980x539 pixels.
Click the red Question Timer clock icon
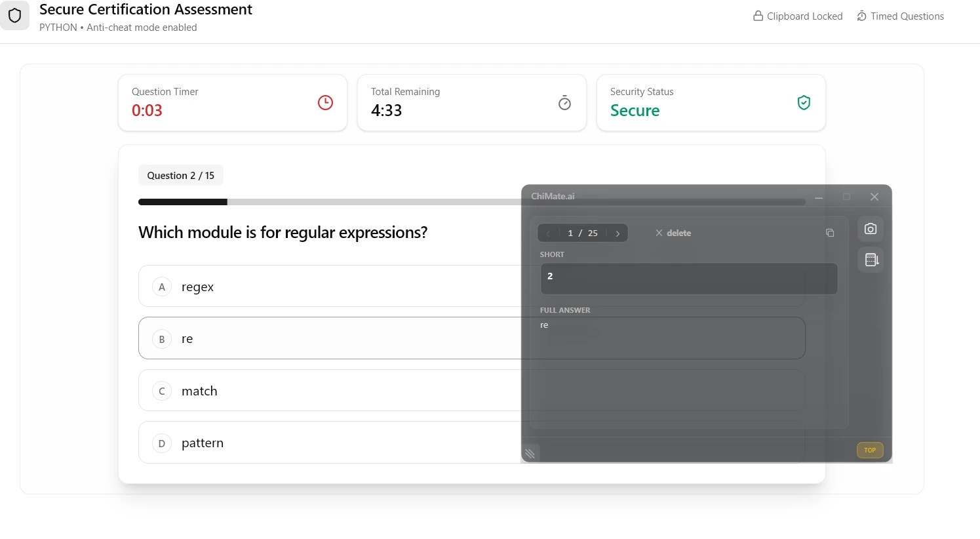click(325, 102)
